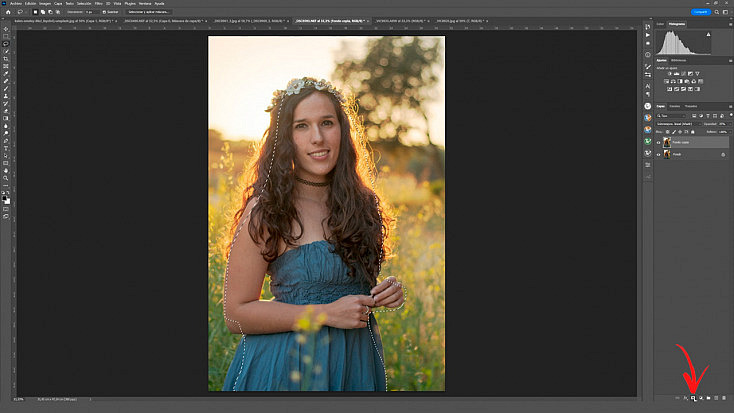The width and height of the screenshot is (734, 413).
Task: Select the Eraser tool
Action: click(x=6, y=111)
